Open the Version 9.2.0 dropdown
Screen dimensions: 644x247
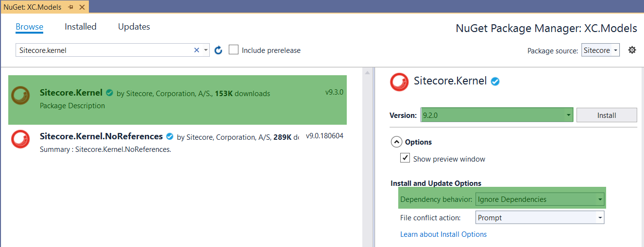tap(497, 115)
